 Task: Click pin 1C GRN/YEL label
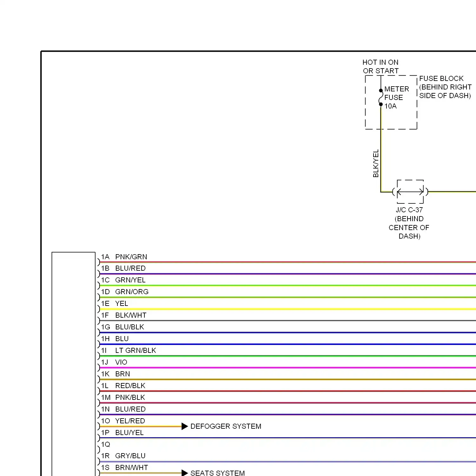(x=123, y=280)
